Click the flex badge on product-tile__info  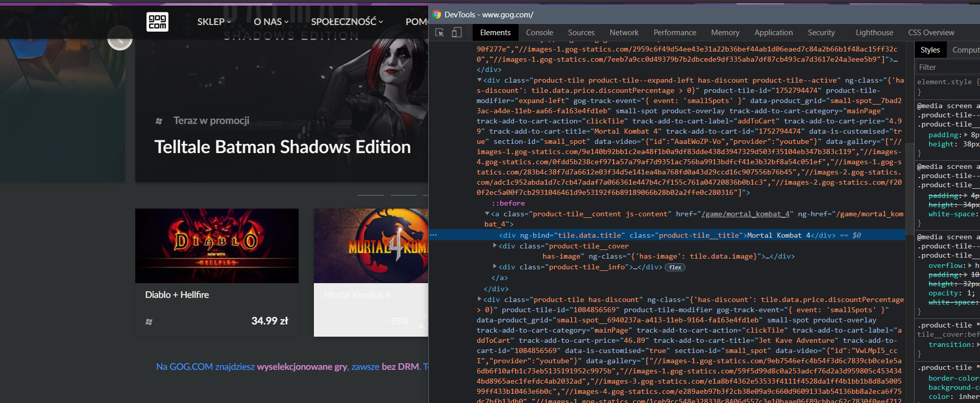[x=675, y=267]
